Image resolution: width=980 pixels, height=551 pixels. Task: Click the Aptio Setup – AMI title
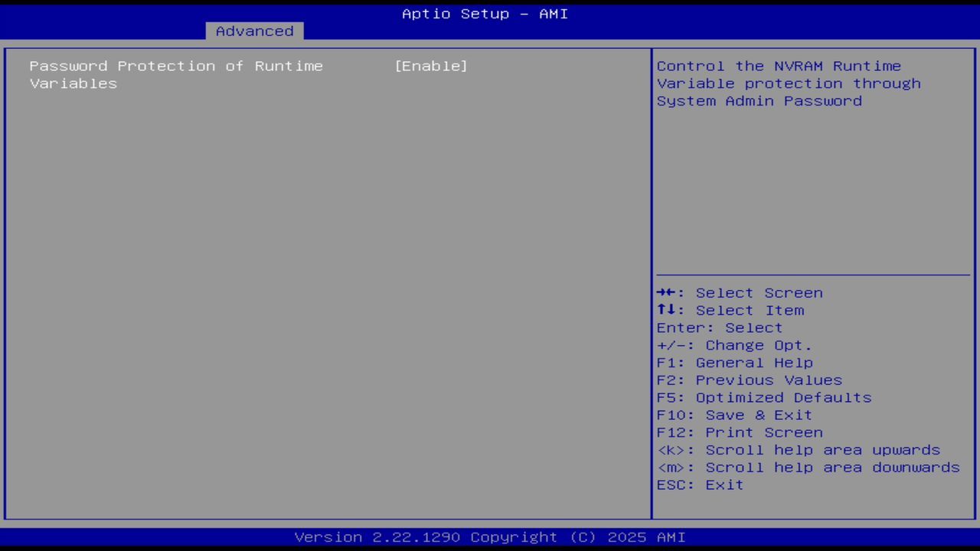click(485, 14)
